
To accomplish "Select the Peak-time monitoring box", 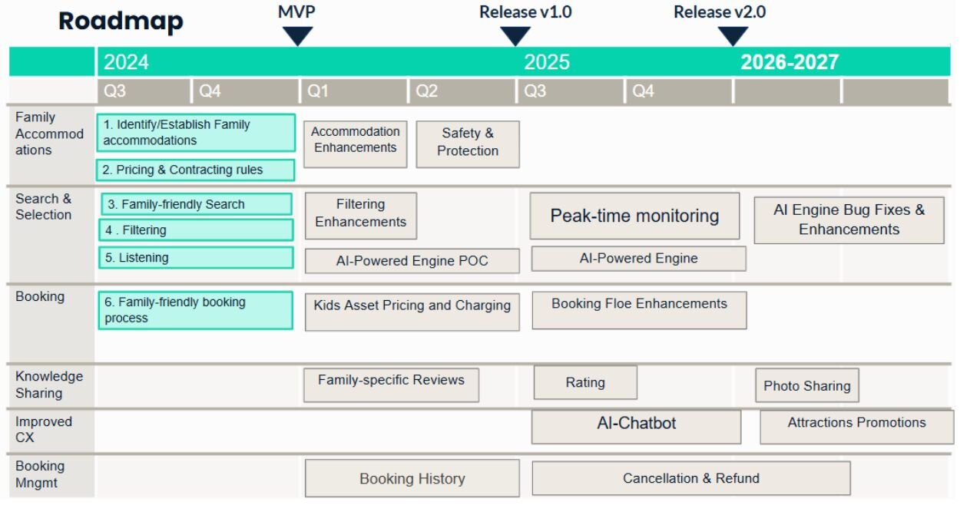I will [634, 216].
